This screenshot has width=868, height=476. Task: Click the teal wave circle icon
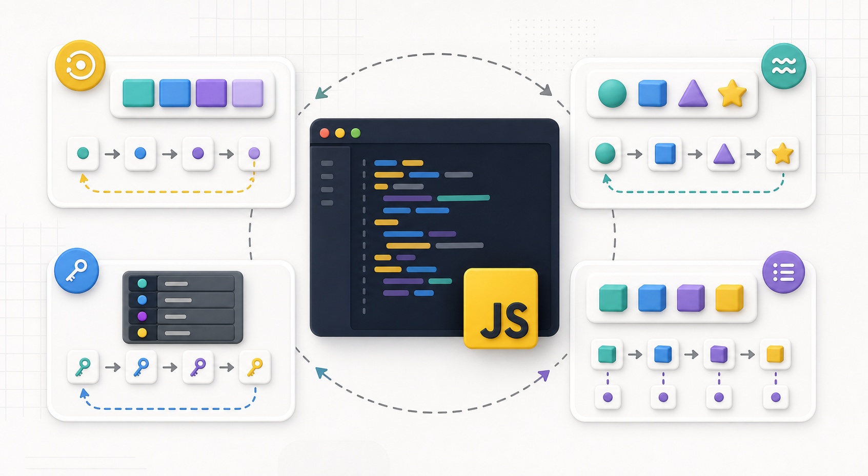(x=783, y=66)
